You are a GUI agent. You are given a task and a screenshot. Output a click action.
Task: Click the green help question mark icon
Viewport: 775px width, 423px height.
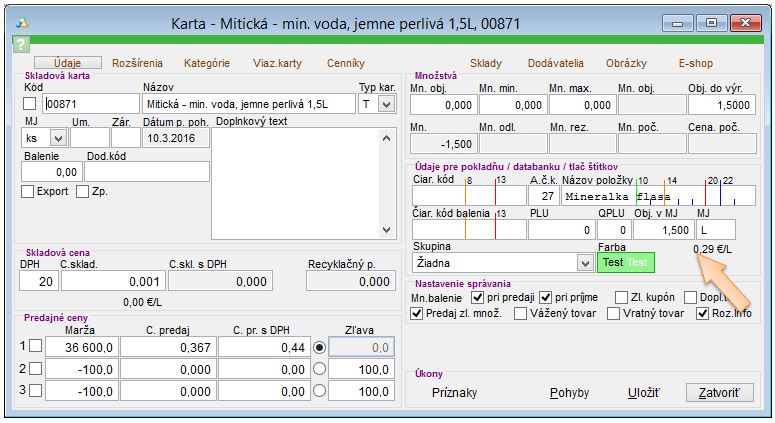(20, 45)
